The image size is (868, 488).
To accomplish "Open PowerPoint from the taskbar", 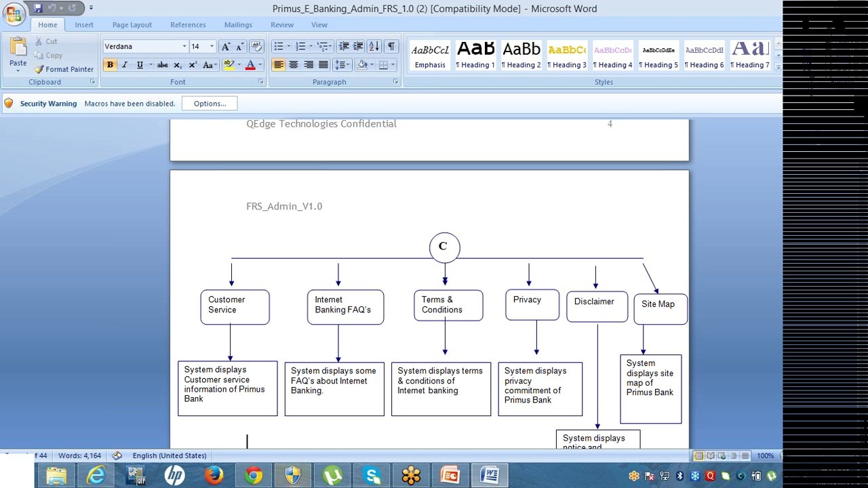I will [450, 475].
